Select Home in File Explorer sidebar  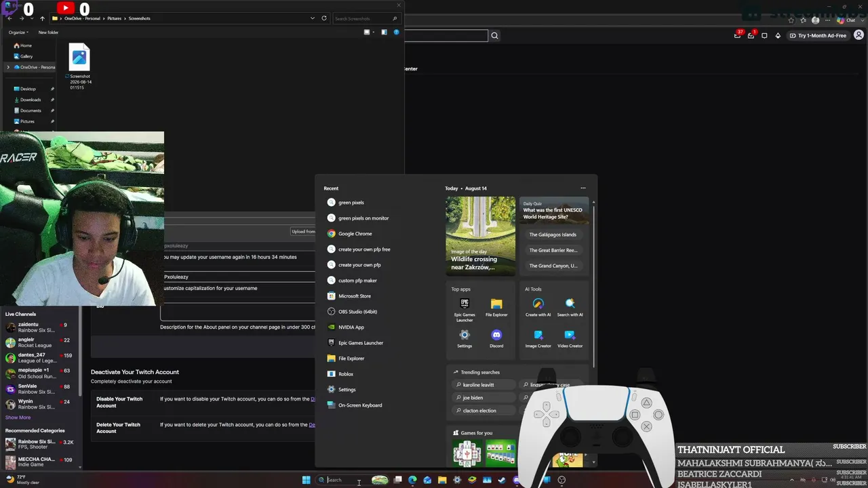22,45
